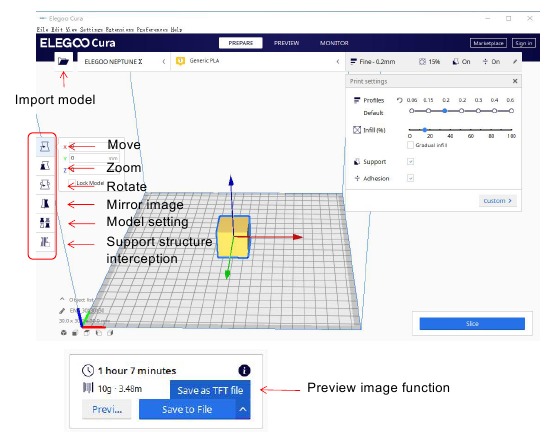Open the Extensions menu

(x=119, y=30)
